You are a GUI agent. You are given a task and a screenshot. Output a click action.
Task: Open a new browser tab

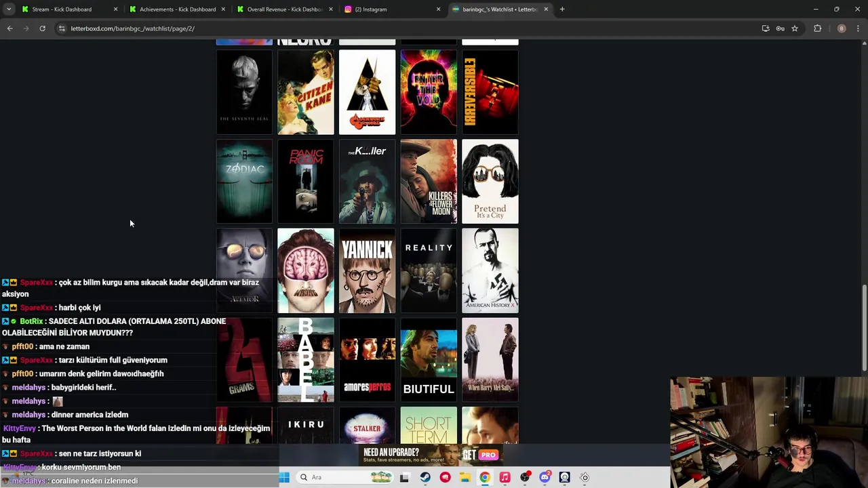click(x=562, y=9)
